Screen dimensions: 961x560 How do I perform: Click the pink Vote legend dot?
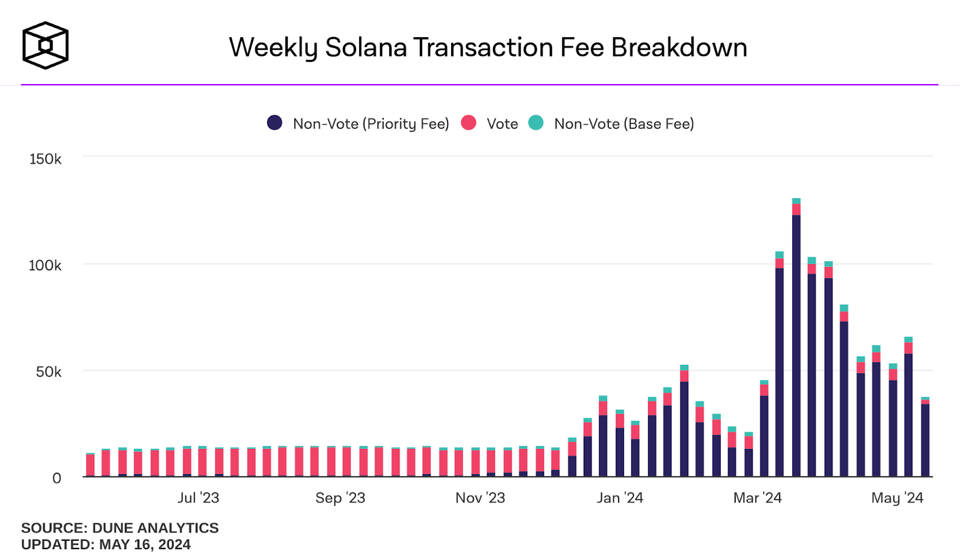468,123
